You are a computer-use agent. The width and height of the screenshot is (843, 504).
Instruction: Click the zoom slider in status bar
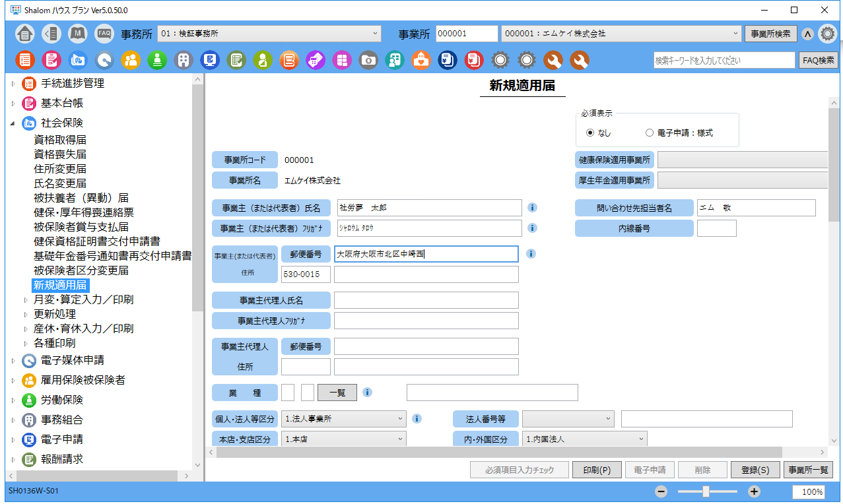point(706,491)
